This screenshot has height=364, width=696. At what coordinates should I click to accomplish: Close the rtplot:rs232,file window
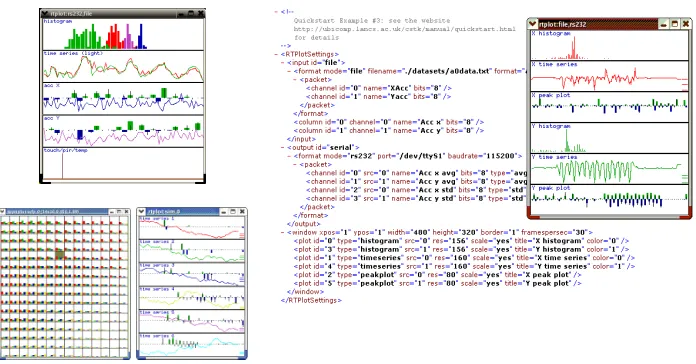[201, 14]
